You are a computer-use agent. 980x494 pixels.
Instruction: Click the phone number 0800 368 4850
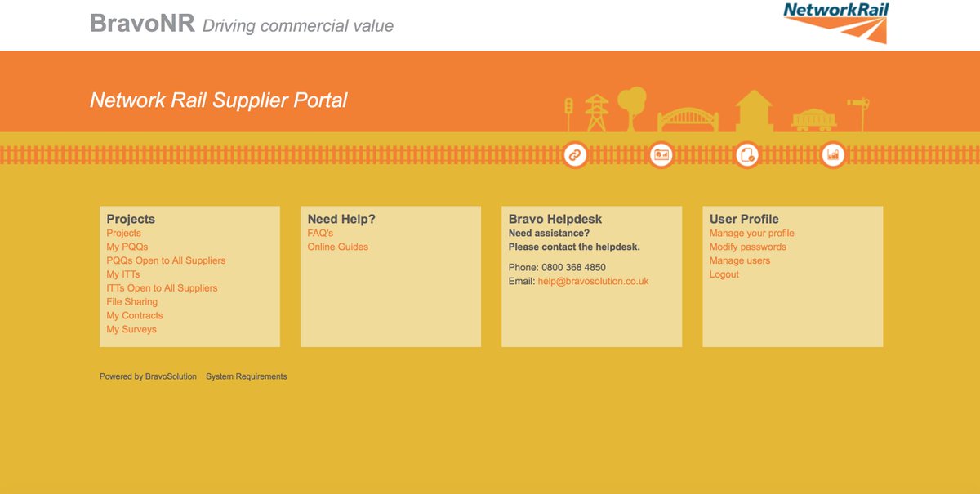click(x=573, y=268)
